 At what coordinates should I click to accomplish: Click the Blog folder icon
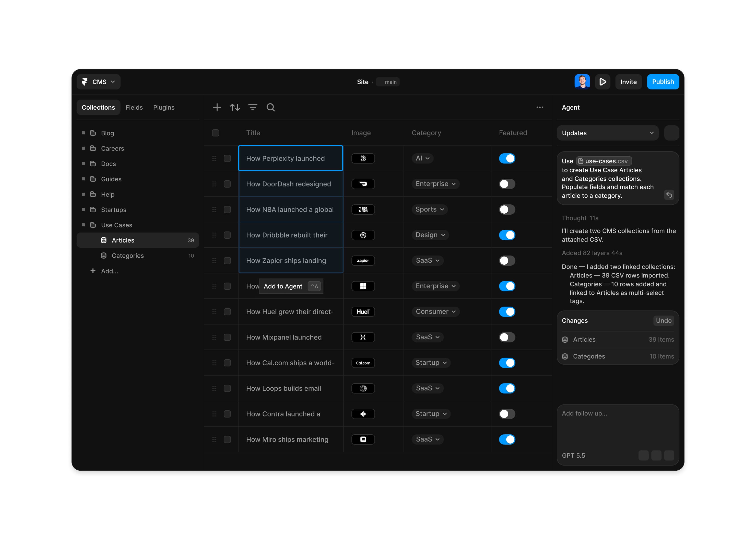tap(93, 133)
